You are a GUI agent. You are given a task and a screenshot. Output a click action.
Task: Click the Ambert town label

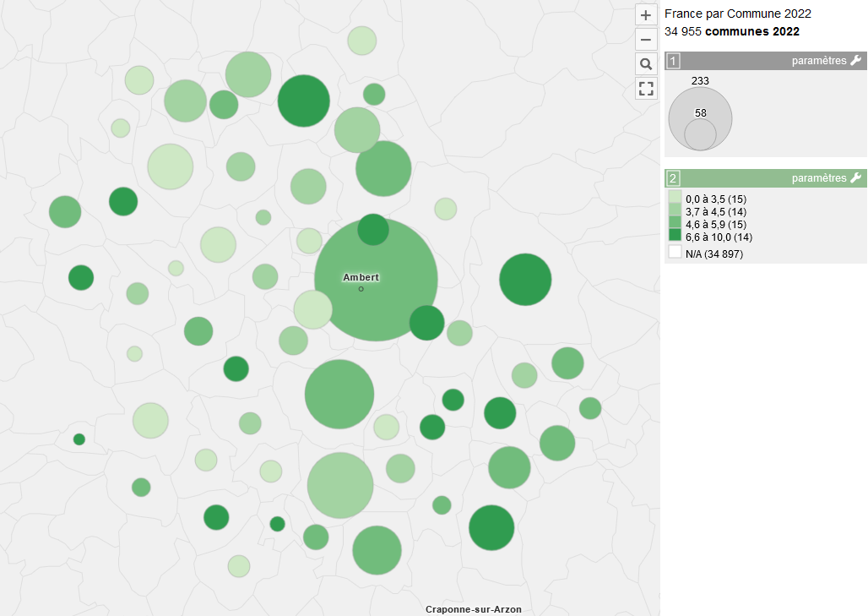(361, 277)
